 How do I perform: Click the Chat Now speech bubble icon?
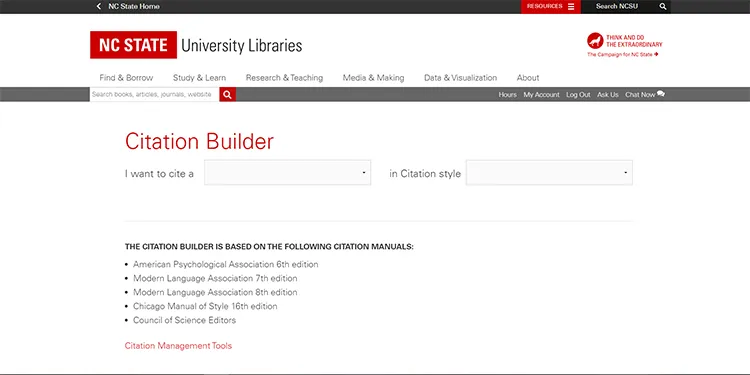661,94
